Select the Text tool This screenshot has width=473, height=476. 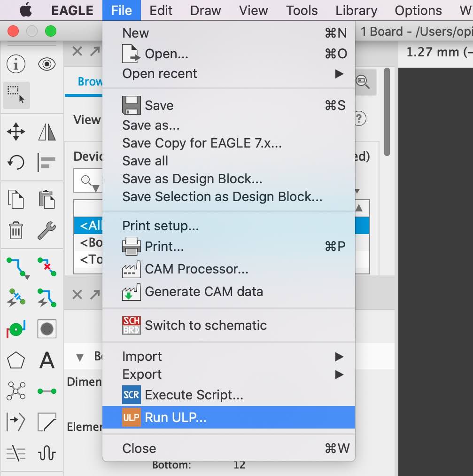[x=47, y=360]
